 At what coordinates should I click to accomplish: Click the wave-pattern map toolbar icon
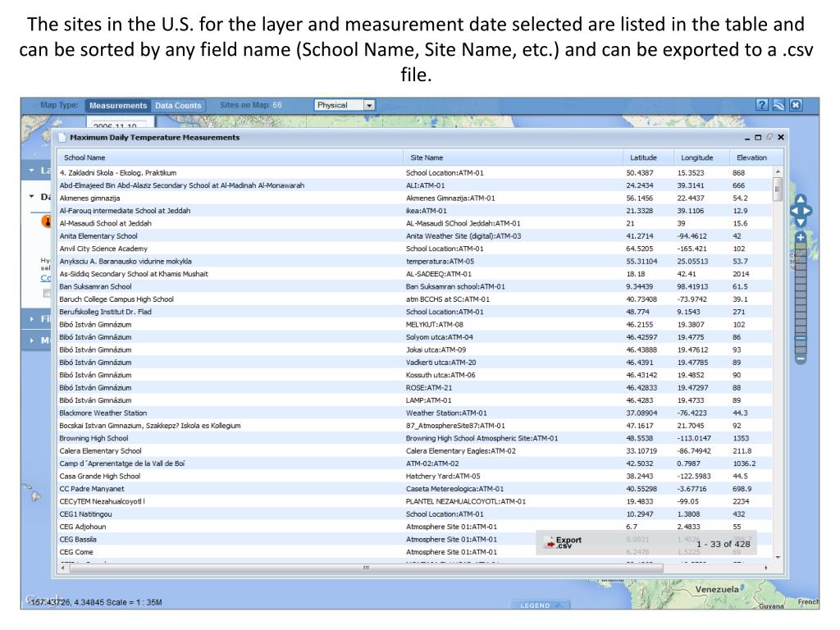[x=779, y=105]
